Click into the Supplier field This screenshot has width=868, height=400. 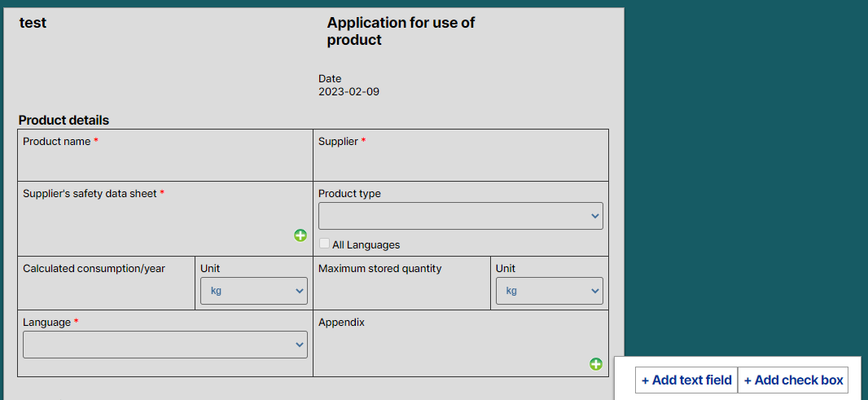[x=461, y=155]
